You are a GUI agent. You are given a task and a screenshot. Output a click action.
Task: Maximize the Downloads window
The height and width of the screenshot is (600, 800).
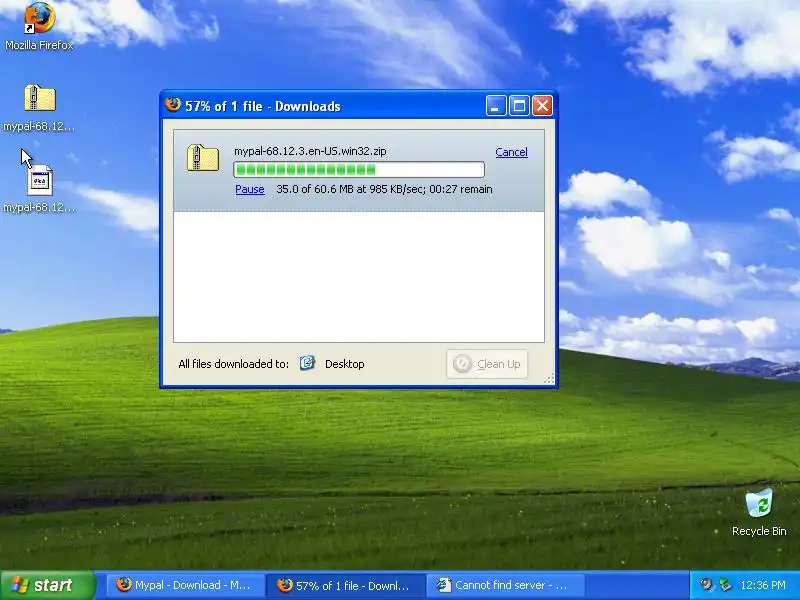[519, 106]
